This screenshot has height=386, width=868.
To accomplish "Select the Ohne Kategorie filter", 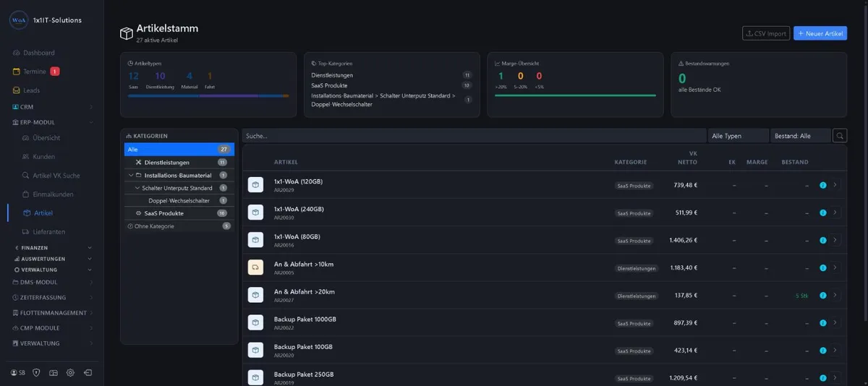I will [179, 226].
